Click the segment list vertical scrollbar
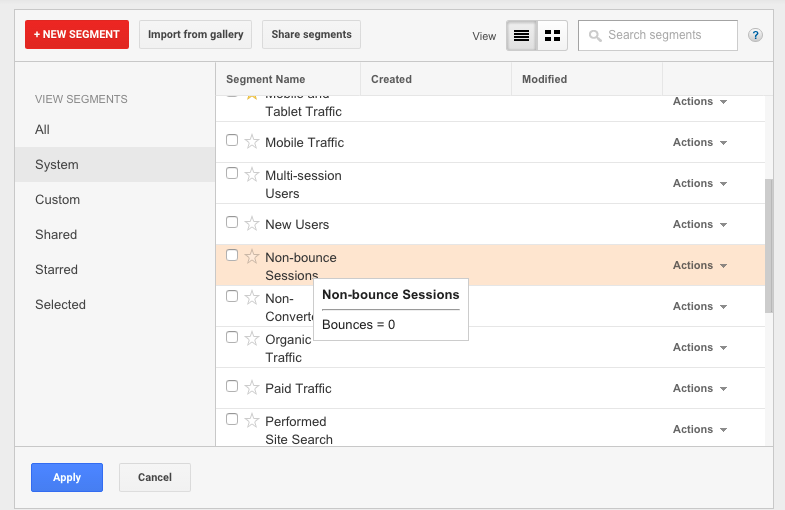 pyautogui.click(x=768, y=245)
